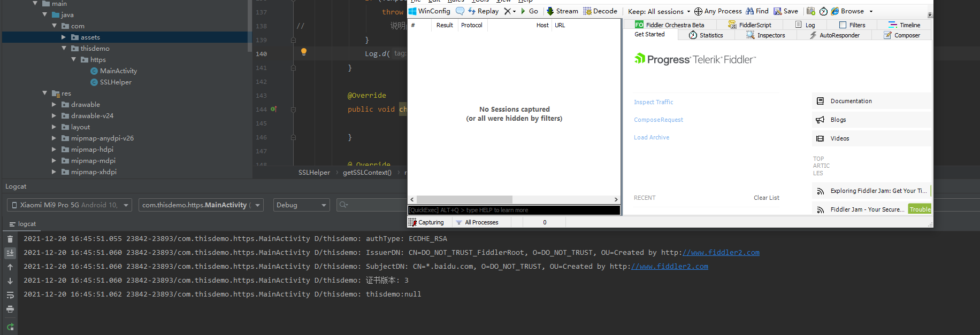This screenshot has height=335, width=980.
Task: Toggle Scroll to the end in logcat
Action: click(10, 253)
